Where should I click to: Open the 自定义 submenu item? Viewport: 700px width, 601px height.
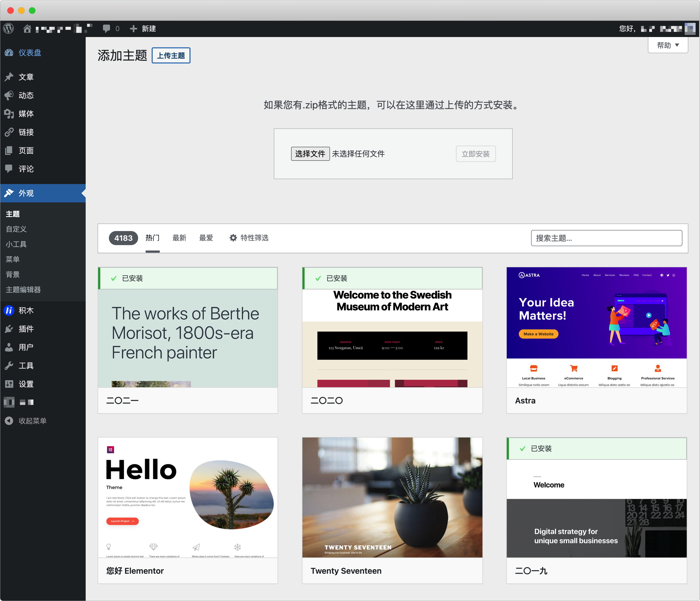tap(16, 229)
